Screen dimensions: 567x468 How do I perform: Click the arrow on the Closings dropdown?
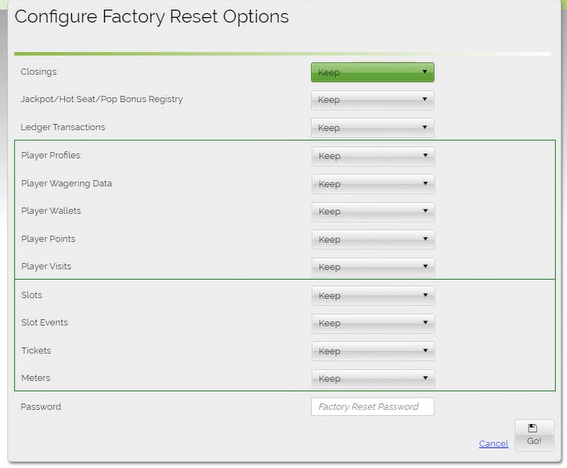(x=425, y=72)
